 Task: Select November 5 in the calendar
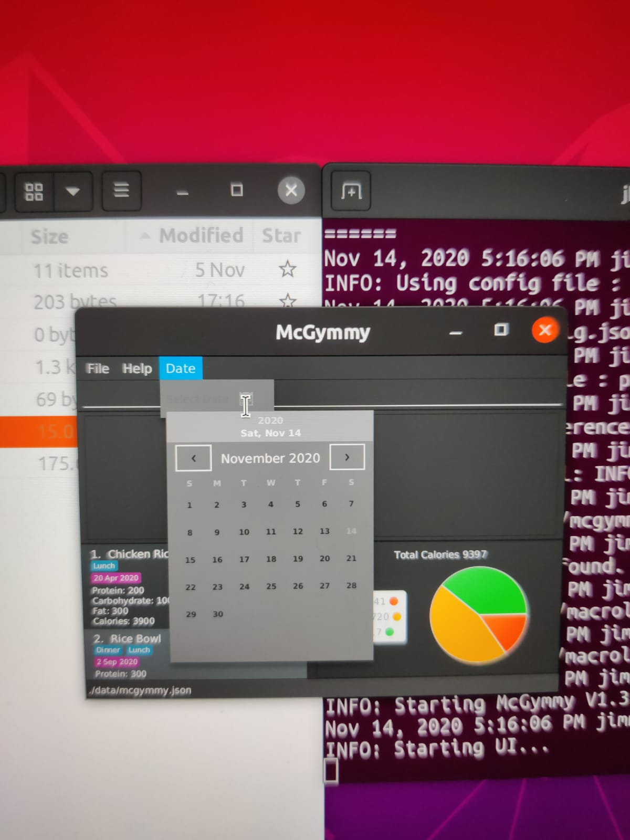[x=297, y=504]
